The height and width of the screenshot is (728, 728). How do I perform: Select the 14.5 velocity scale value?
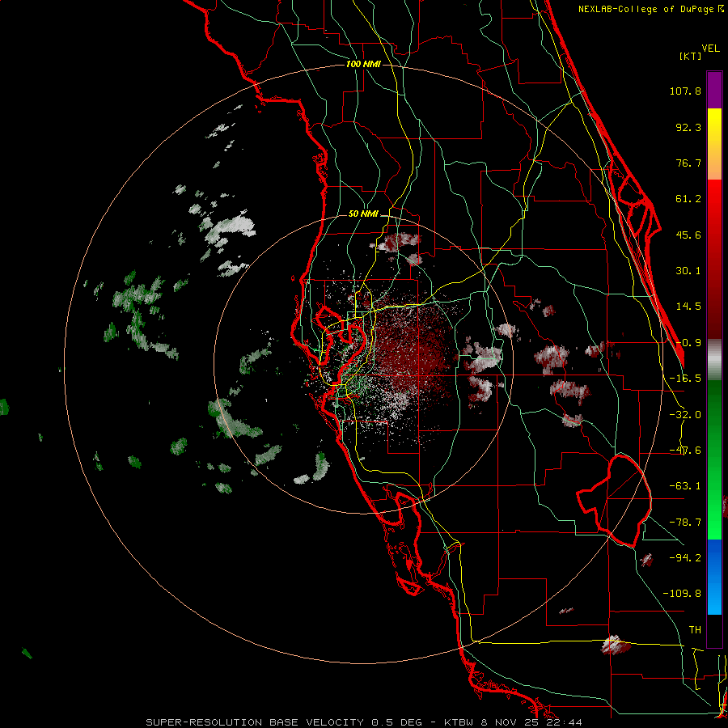[688, 307]
